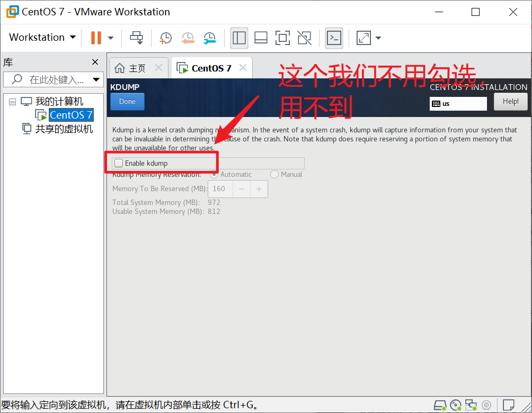Click the Usable System Memory value 812

[x=214, y=212]
